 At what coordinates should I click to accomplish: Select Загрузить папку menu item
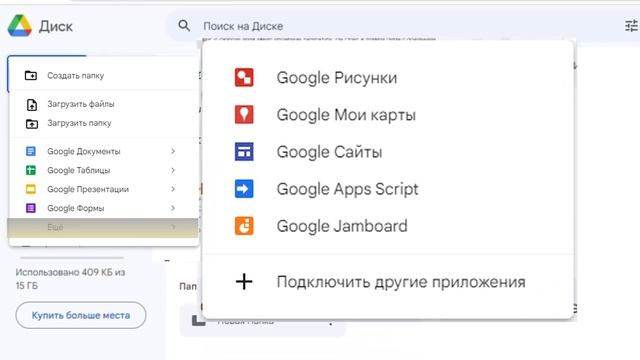click(x=104, y=123)
